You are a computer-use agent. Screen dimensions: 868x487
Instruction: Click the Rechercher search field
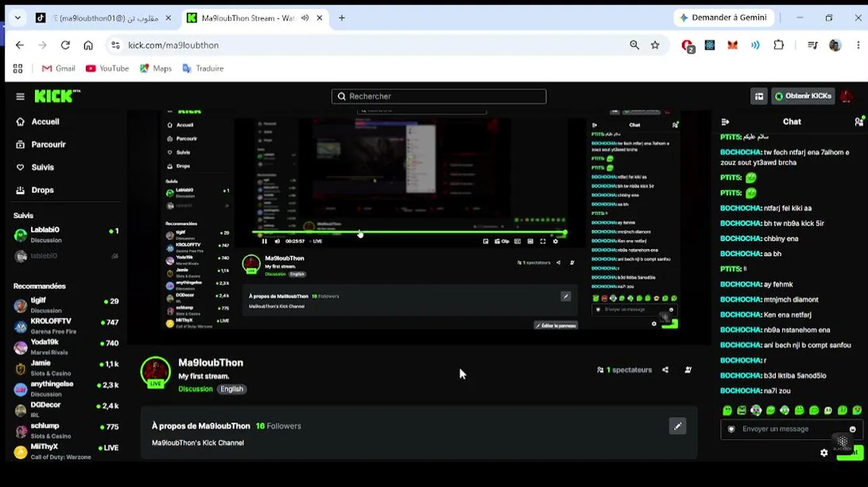(x=439, y=96)
